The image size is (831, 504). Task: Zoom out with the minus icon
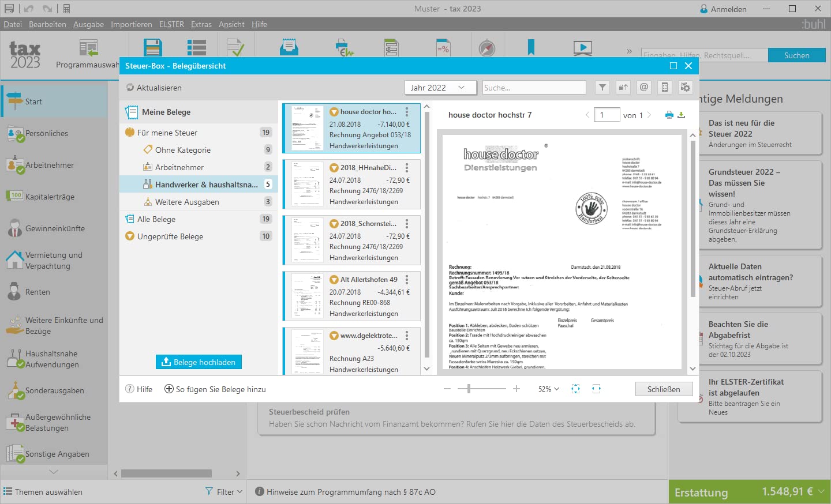[447, 389]
